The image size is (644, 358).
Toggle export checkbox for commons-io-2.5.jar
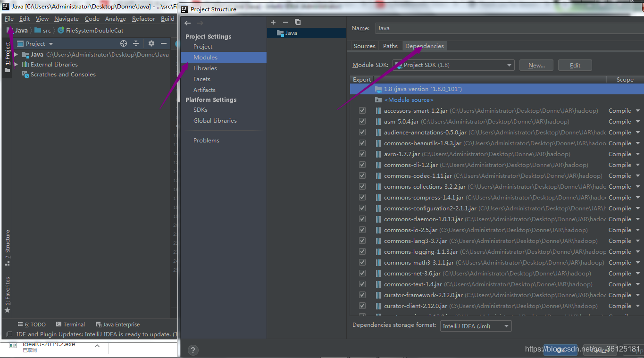[362, 230]
